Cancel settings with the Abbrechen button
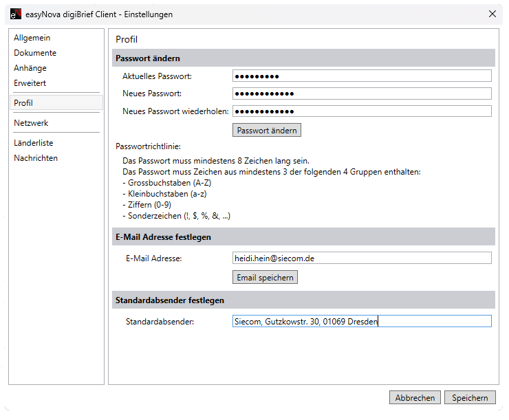The image size is (509, 420). pos(415,398)
